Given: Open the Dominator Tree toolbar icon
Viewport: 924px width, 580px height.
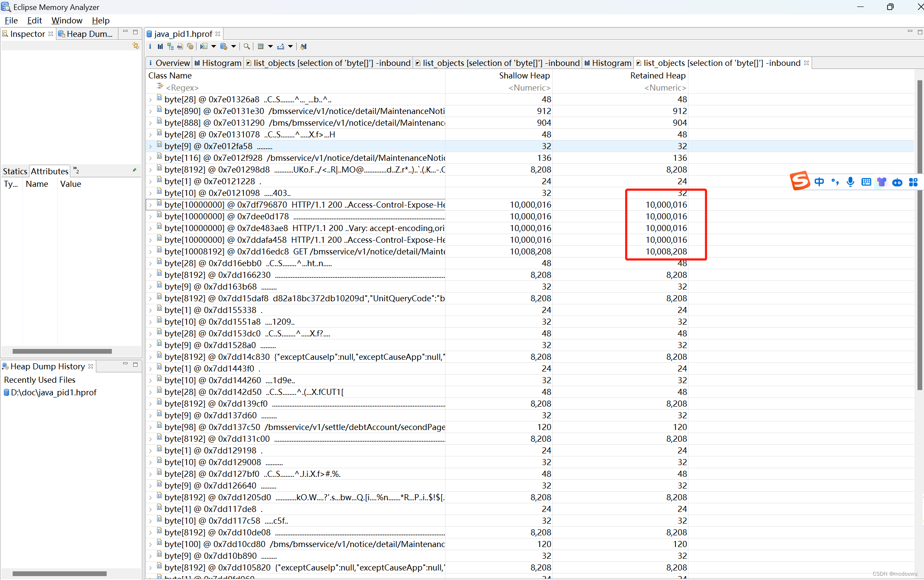Looking at the screenshot, I should [170, 46].
